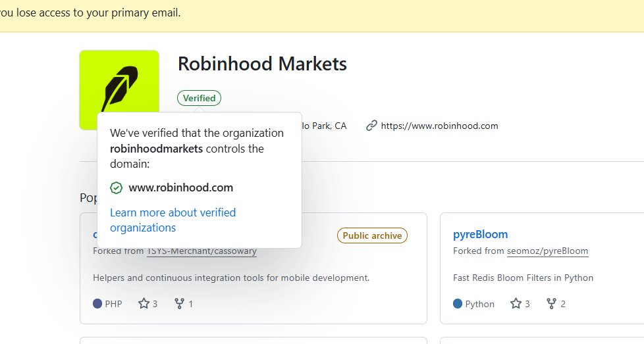Open https://www.robinhood.com website link
The image size is (644, 344).
pos(439,126)
